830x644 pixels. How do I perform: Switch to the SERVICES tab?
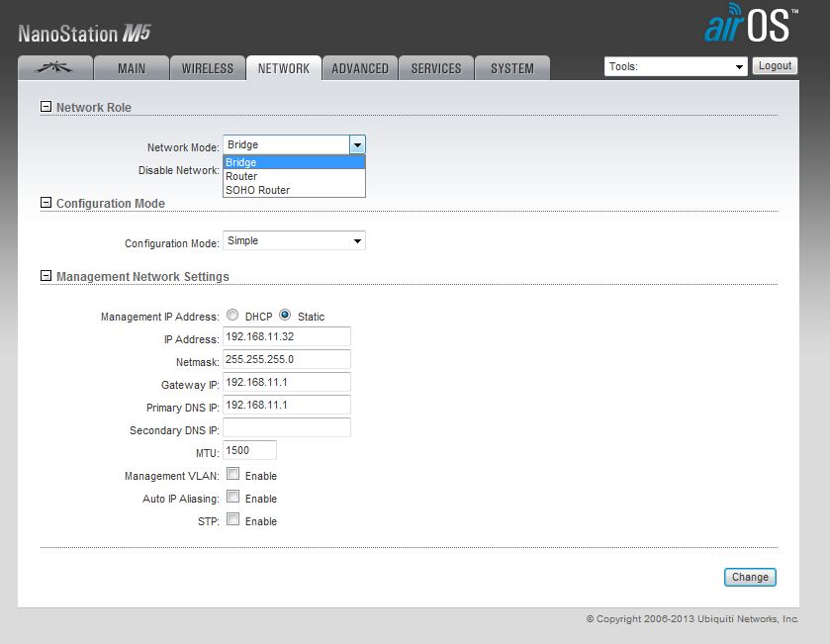point(436,68)
